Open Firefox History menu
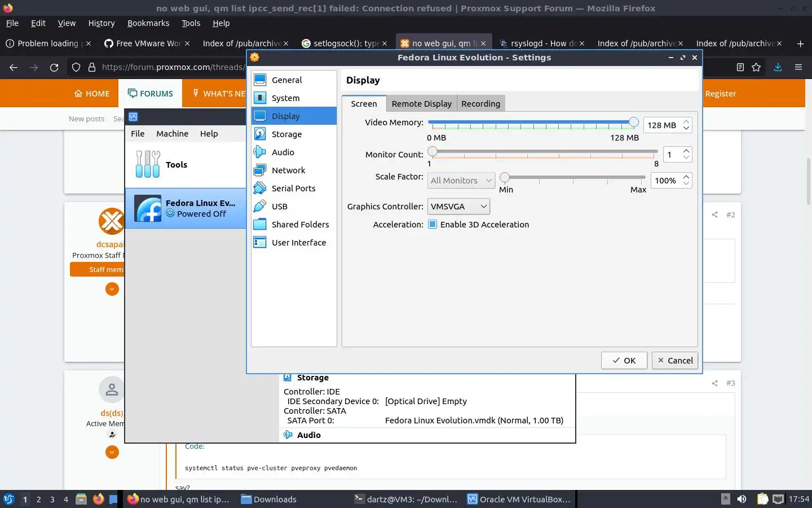The width and height of the screenshot is (812, 508). point(101,23)
